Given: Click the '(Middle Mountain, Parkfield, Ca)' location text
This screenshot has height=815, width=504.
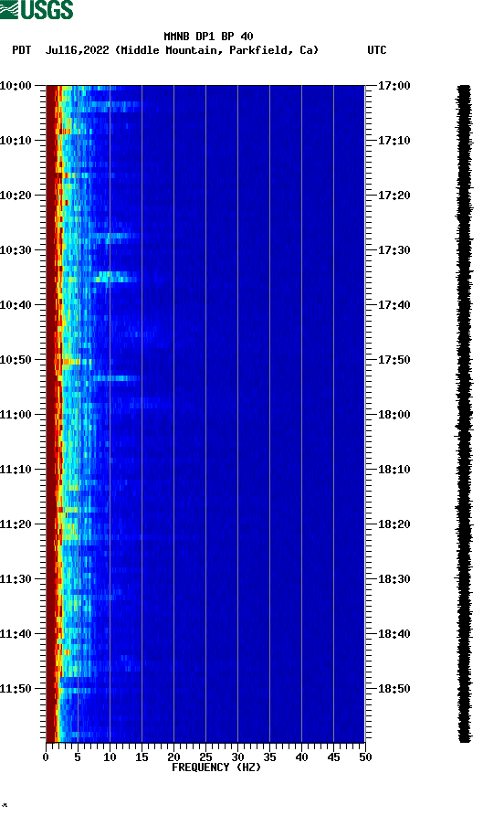Looking at the screenshot, I should (x=216, y=50).
